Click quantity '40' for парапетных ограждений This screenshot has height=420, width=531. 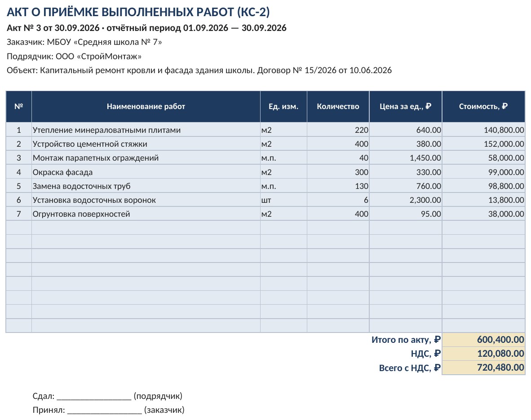pyautogui.click(x=338, y=157)
